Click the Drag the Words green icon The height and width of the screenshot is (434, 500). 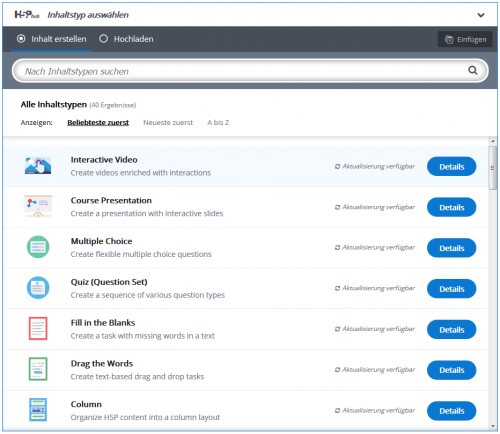click(x=38, y=369)
